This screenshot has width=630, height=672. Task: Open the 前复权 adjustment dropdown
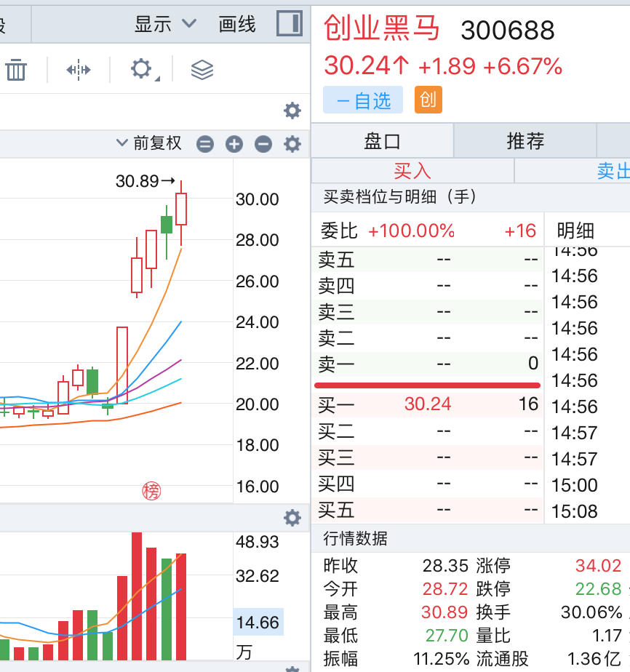coord(150,143)
